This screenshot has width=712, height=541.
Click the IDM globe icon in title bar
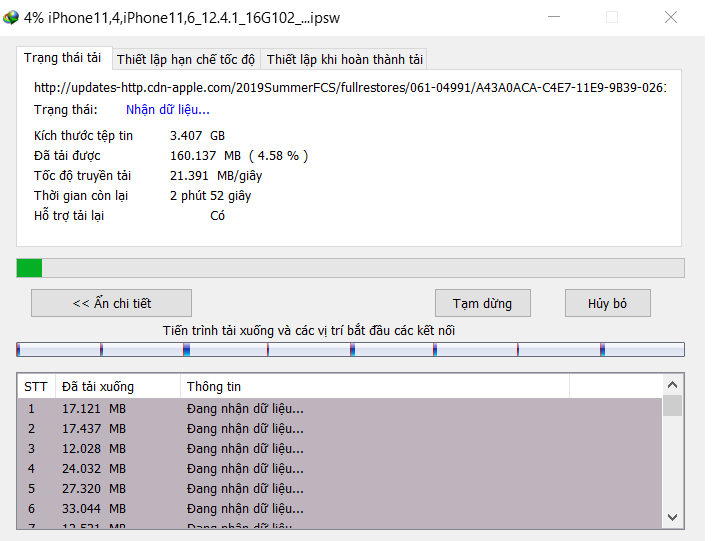point(11,18)
